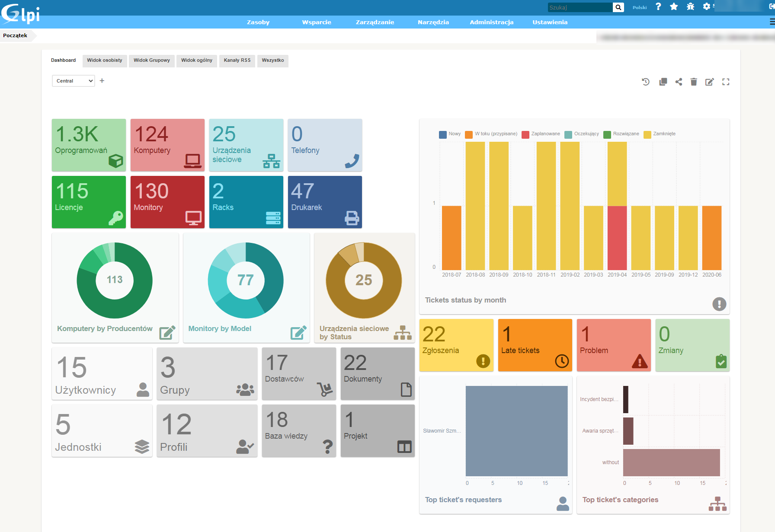775x532 pixels.
Task: Click Zamknięte legend color swatch
Action: click(647, 134)
